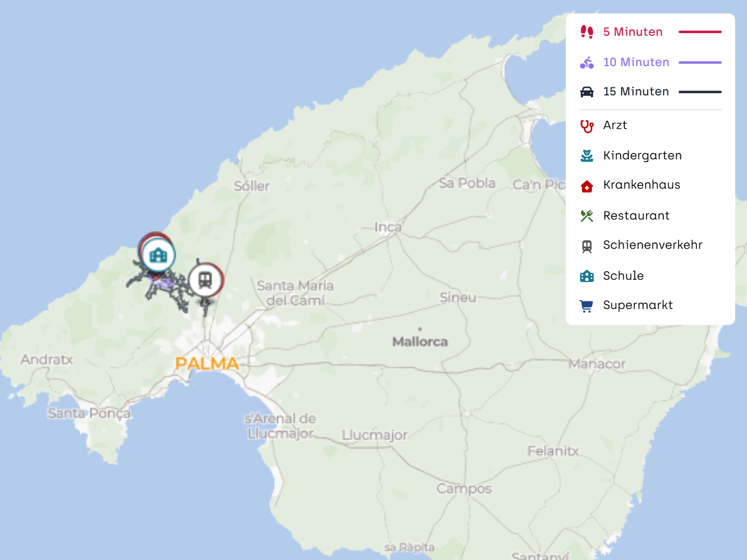Show Schienenverkehr points of interest
747x560 pixels.
pos(652,245)
